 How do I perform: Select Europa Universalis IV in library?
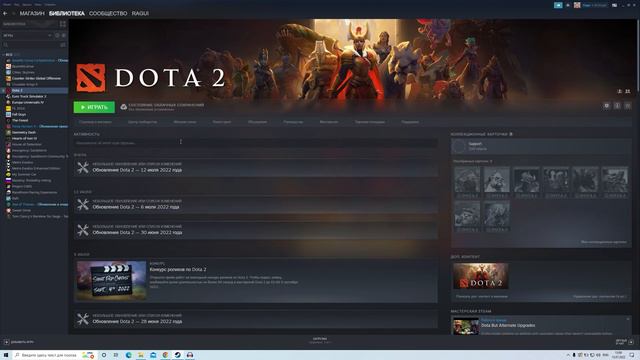tap(27, 102)
